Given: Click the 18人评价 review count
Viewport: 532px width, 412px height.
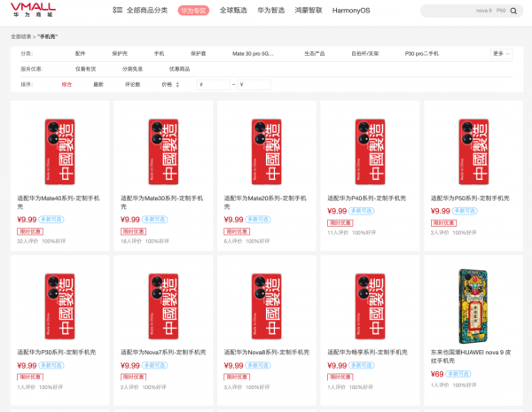Looking at the screenshot, I should pyautogui.click(x=131, y=241).
